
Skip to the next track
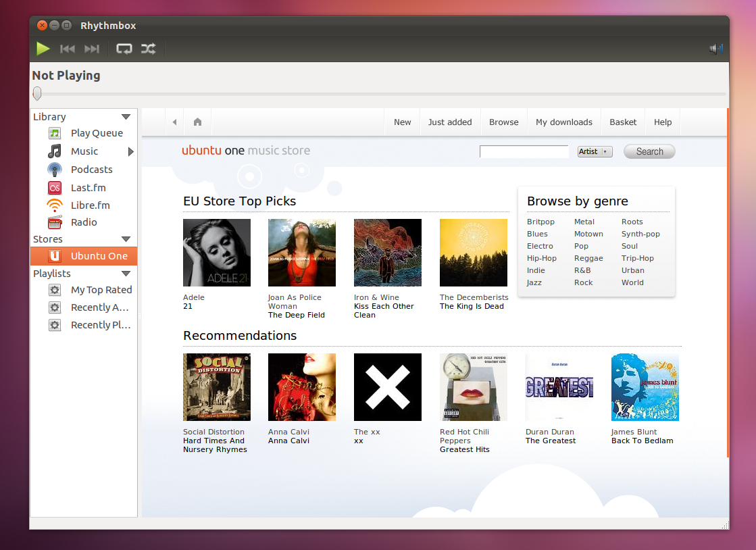92,49
